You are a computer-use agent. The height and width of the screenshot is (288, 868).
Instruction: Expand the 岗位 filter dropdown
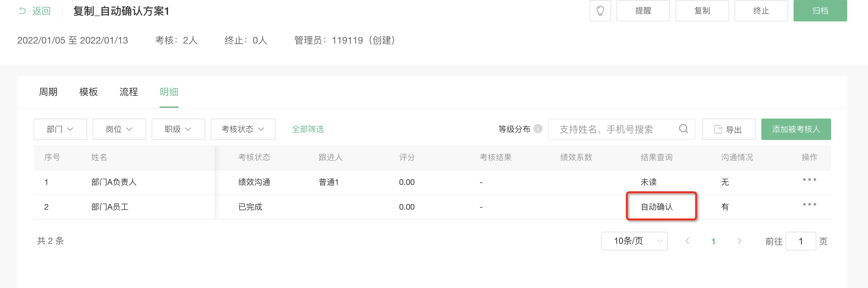(119, 129)
